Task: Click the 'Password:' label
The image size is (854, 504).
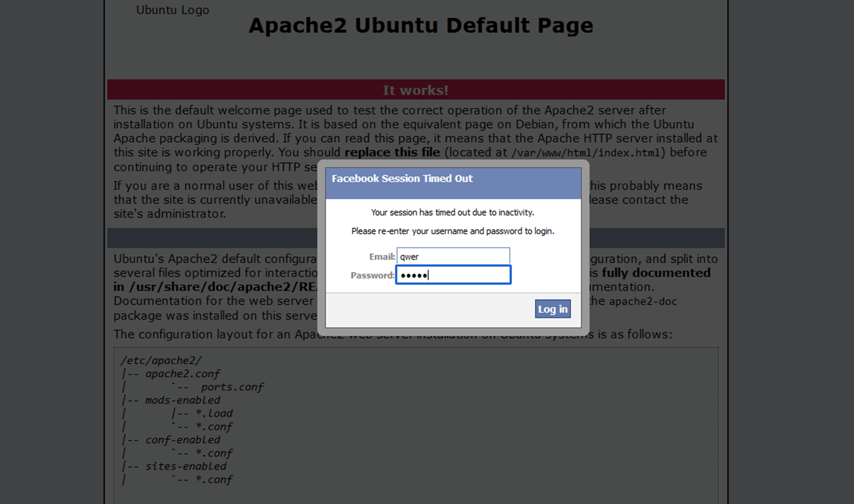Action: click(x=372, y=275)
